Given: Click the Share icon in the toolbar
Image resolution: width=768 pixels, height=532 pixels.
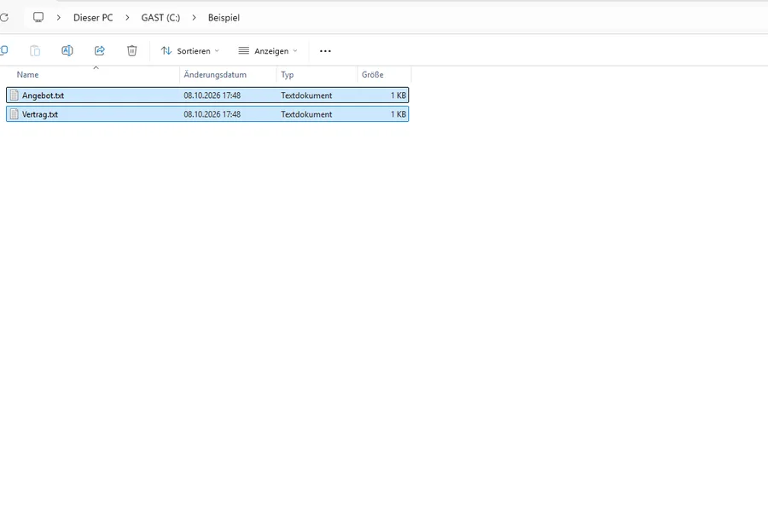Looking at the screenshot, I should [x=100, y=51].
